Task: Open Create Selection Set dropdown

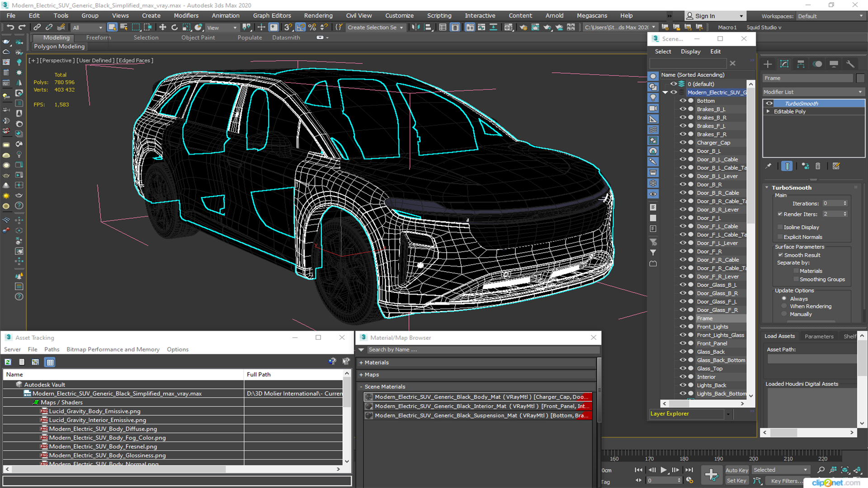Action: (375, 28)
